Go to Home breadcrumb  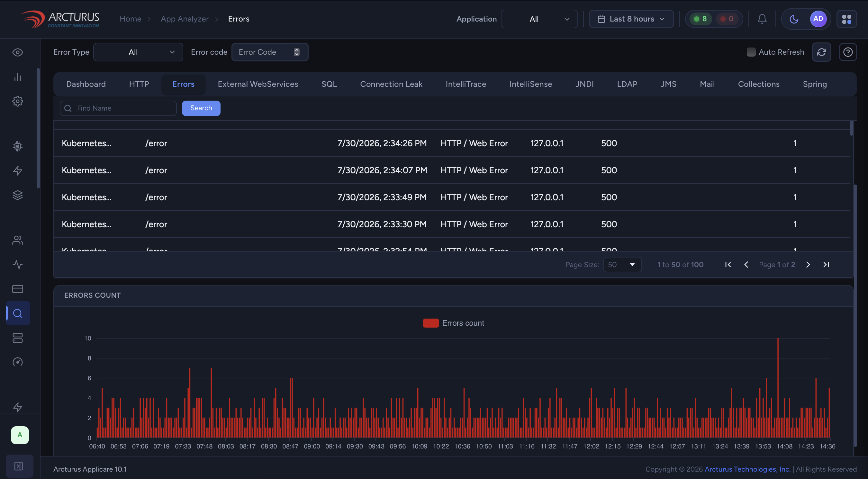131,19
